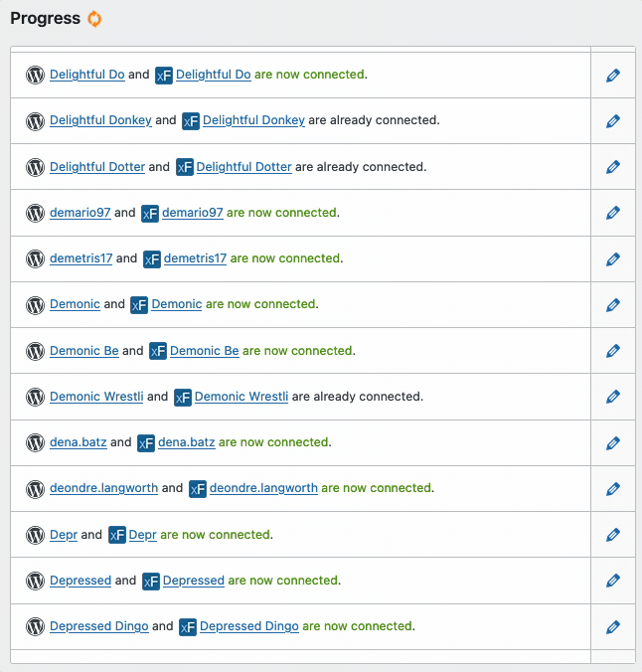Open the WordPress Depressed Dingo link
The image size is (642, 672).
(x=99, y=626)
